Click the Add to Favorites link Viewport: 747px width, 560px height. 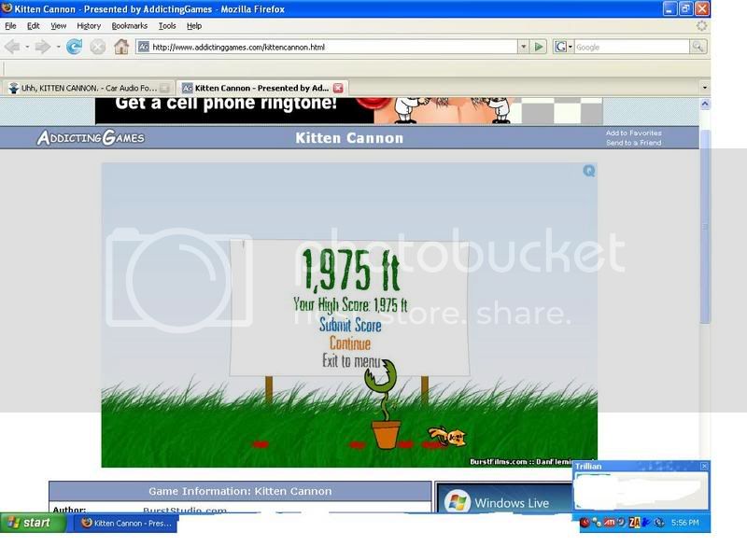[x=634, y=133]
